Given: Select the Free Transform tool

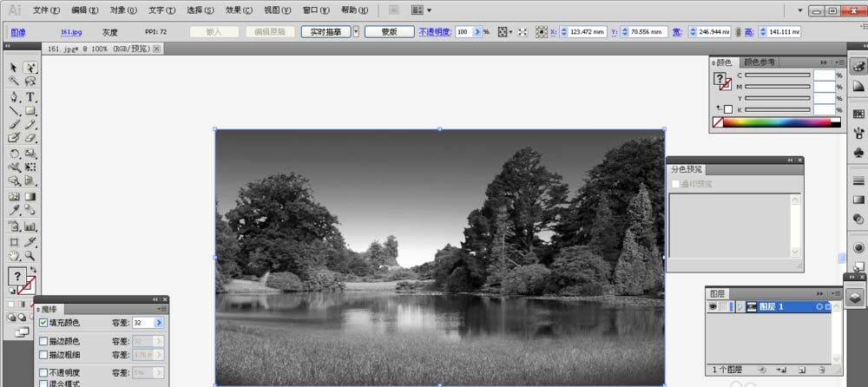Looking at the screenshot, I should pos(30,167).
